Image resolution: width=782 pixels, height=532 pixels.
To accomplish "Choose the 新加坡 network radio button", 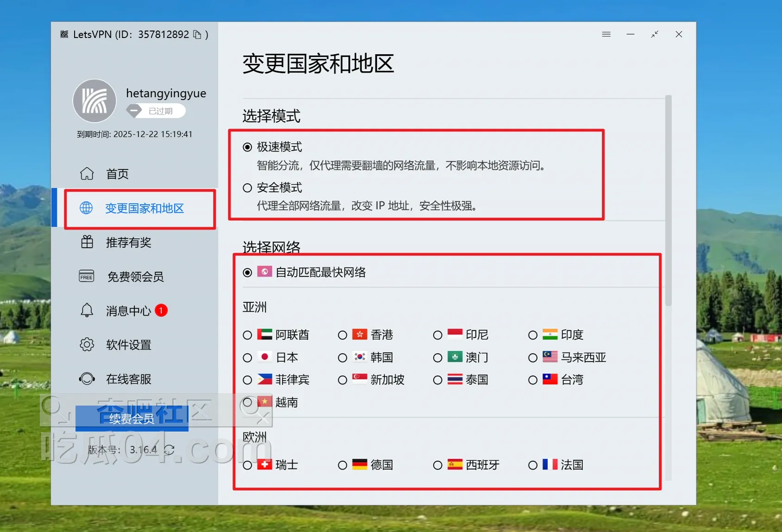I will 343,380.
